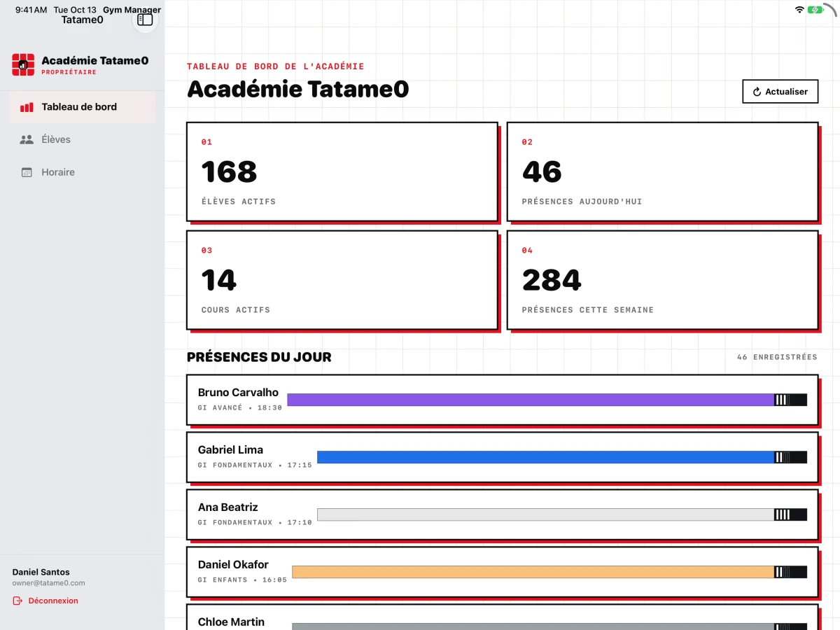Click Ana Beatriz's white belt bar
Viewport: 840px width, 630px height.
pyautogui.click(x=562, y=514)
